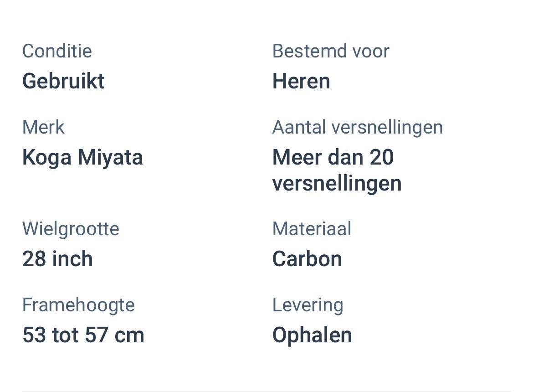This screenshot has width=533, height=392.
Task: Select the '53 tot 57 cm' value
Action: [83, 335]
